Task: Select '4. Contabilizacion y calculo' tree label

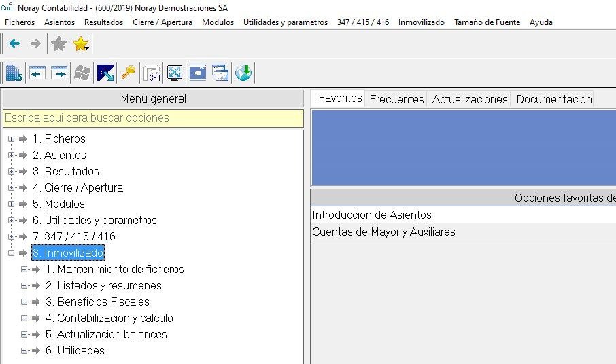Action: 109,318
